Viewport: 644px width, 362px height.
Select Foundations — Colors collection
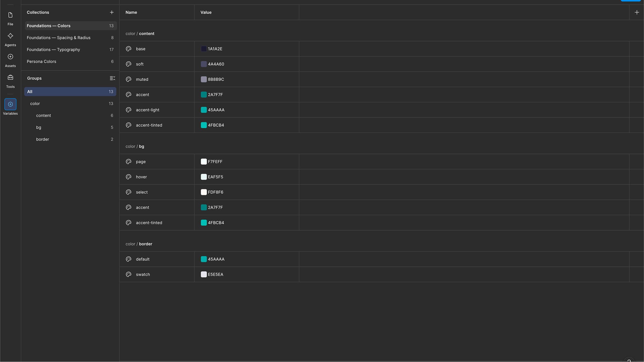click(71, 26)
